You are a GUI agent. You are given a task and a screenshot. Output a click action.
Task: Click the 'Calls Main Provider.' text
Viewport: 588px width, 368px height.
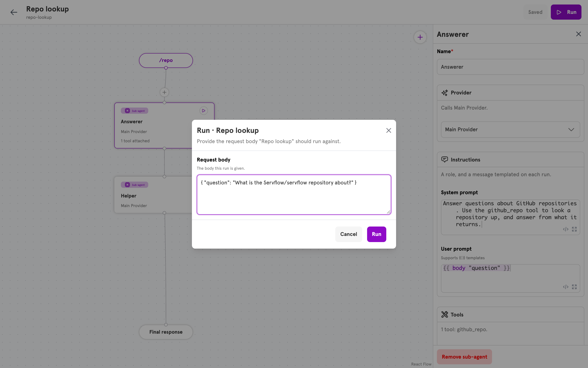pyautogui.click(x=464, y=108)
